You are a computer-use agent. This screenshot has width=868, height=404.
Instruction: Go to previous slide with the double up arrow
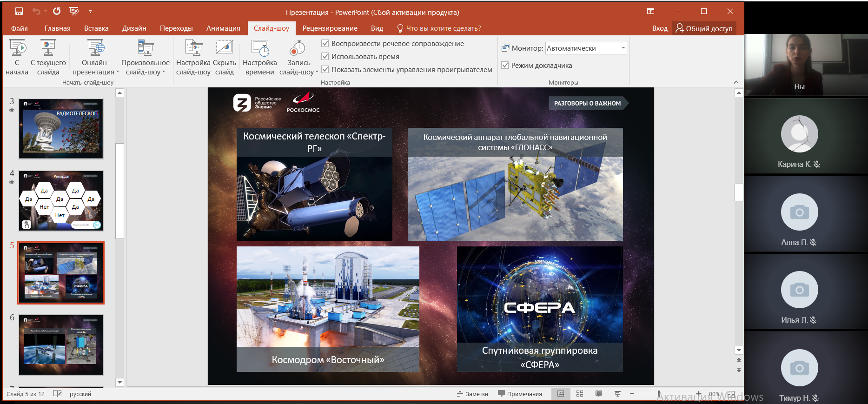click(739, 360)
